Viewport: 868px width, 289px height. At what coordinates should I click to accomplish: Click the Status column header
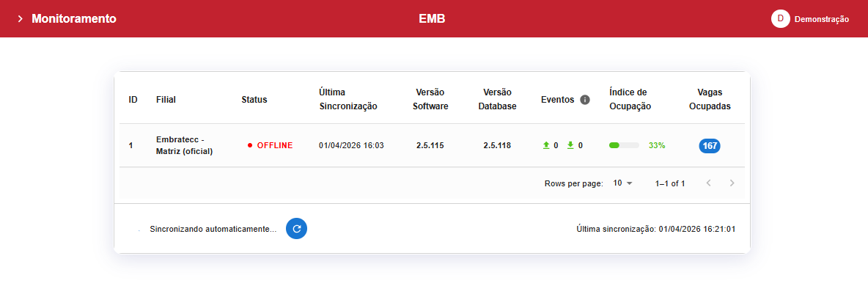click(x=254, y=100)
